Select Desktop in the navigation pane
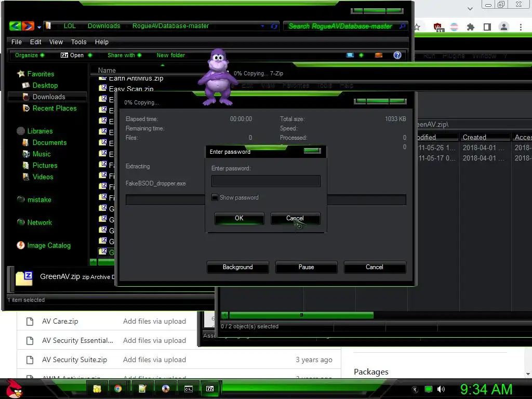The width and height of the screenshot is (532, 399). pos(45,86)
